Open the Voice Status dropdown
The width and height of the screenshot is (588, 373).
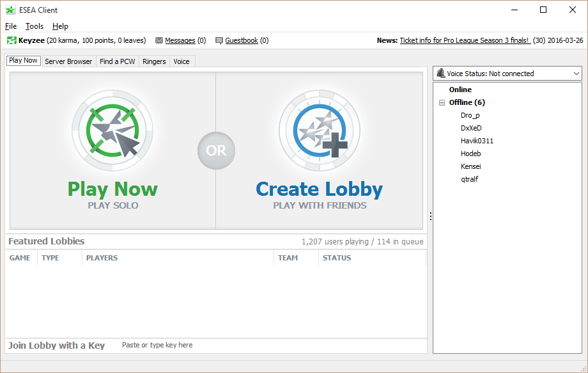click(x=507, y=74)
